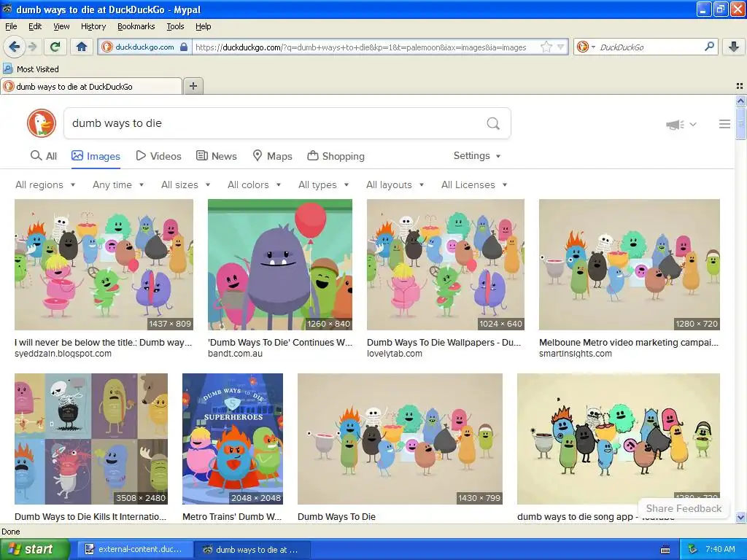Click the lovelytab.com source link

point(395,354)
